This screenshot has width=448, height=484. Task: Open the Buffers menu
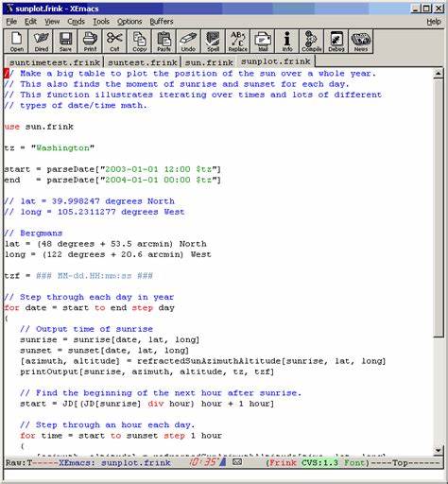point(162,22)
